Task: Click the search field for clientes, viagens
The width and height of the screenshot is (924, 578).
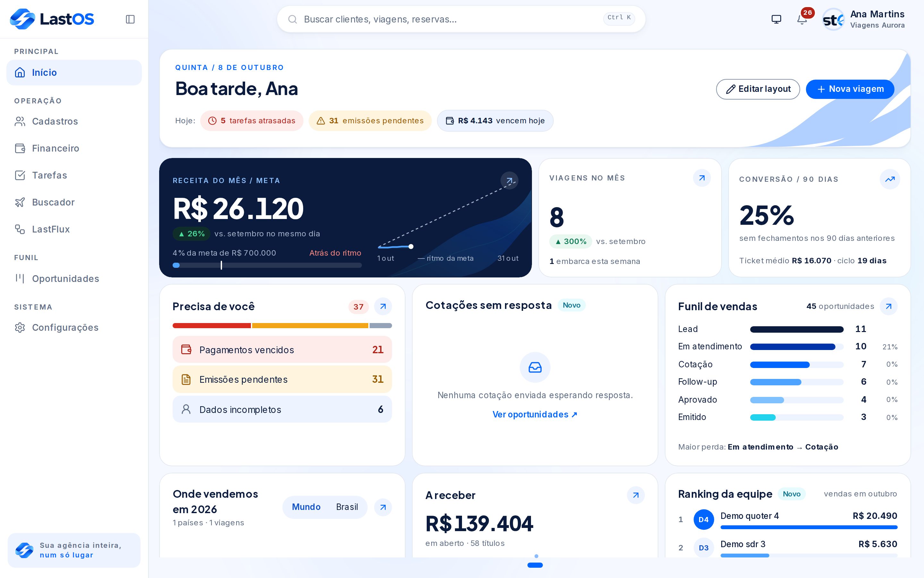Action: [x=461, y=19]
